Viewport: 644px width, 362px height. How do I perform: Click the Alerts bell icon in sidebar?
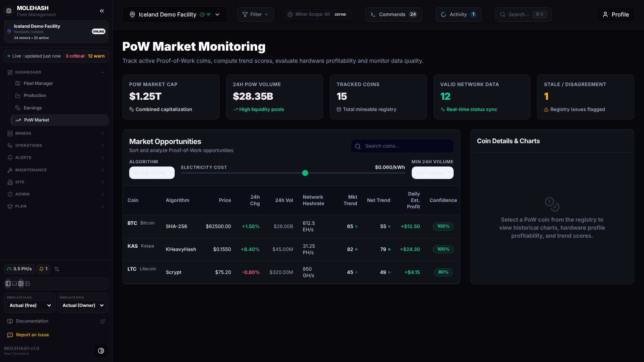(10, 158)
